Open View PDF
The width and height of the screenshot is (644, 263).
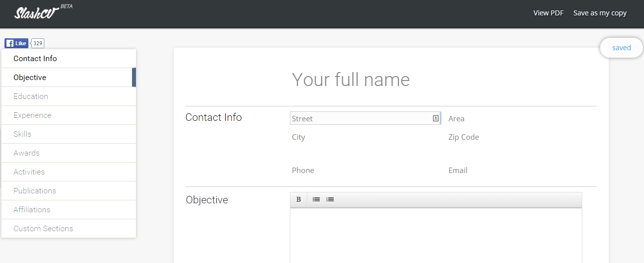(548, 13)
